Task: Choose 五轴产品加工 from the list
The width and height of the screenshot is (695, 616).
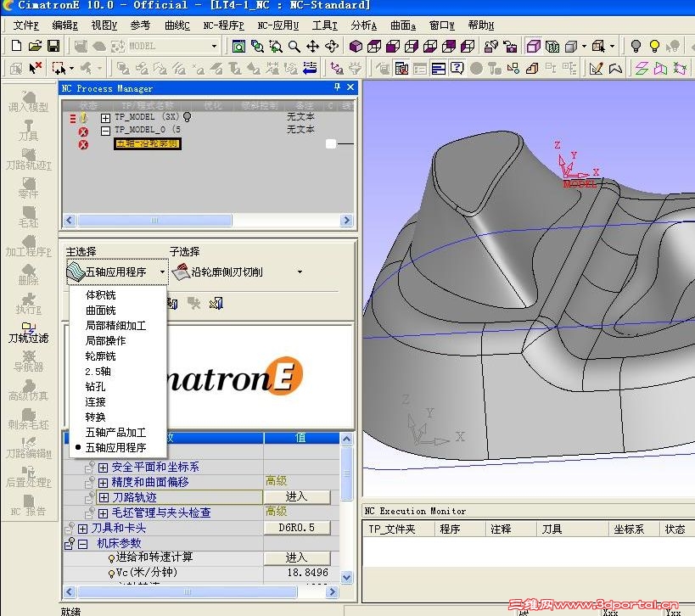Action: pos(115,433)
